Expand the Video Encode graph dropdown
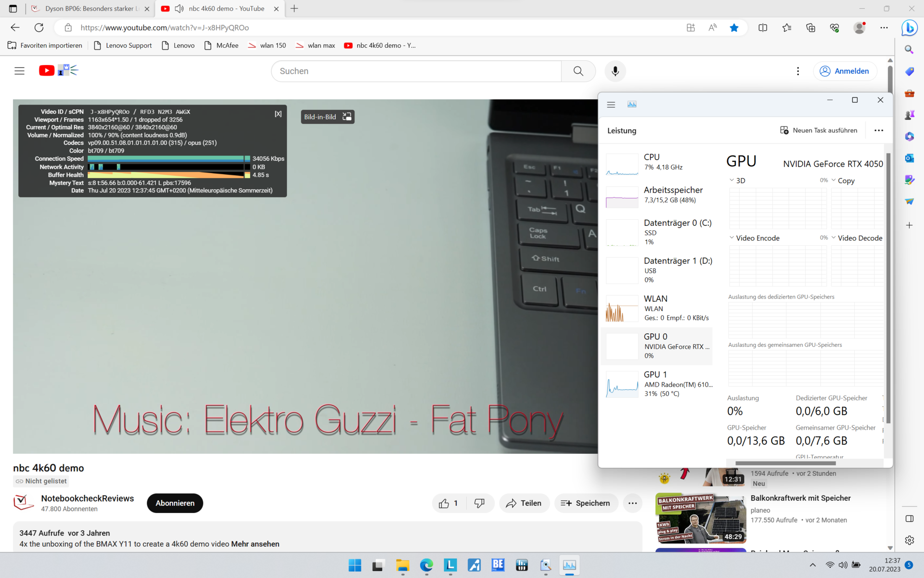This screenshot has width=924, height=578. (x=731, y=237)
